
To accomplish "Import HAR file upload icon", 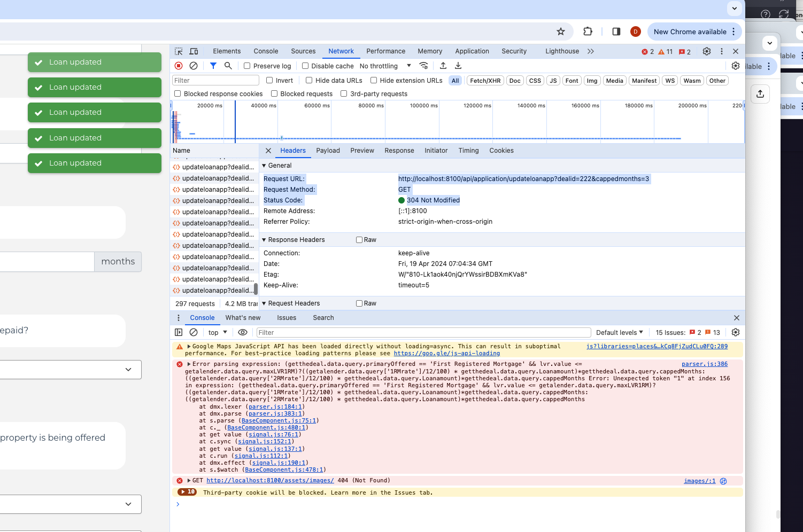I will (x=443, y=66).
